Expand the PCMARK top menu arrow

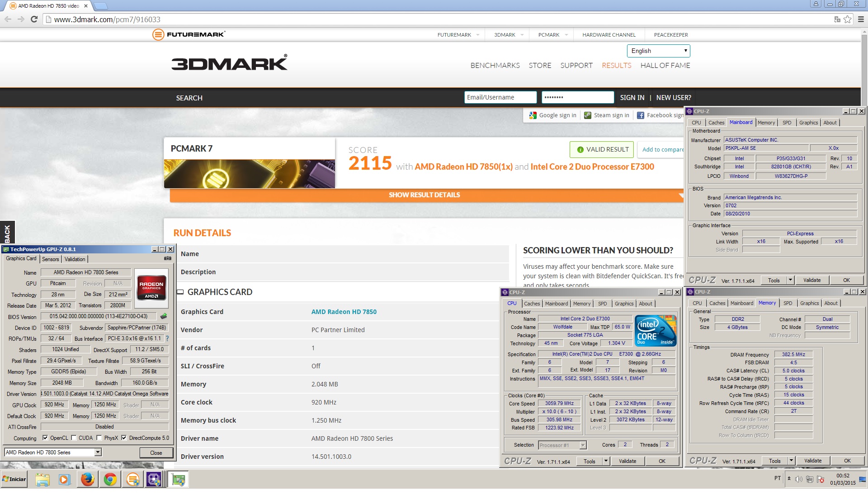[x=566, y=35]
